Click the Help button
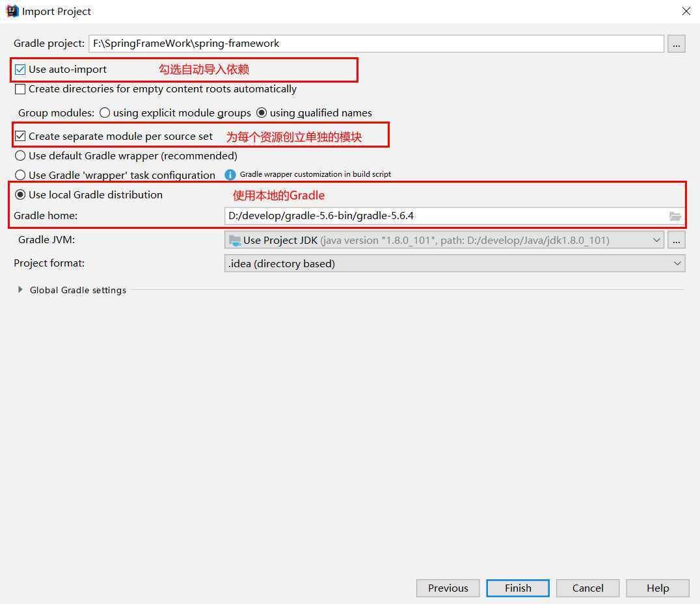700x604 pixels. coord(658,588)
